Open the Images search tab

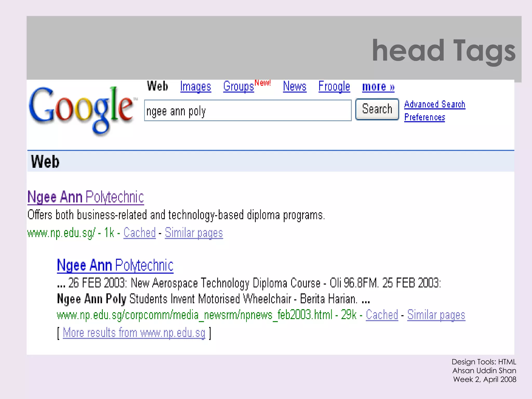196,87
